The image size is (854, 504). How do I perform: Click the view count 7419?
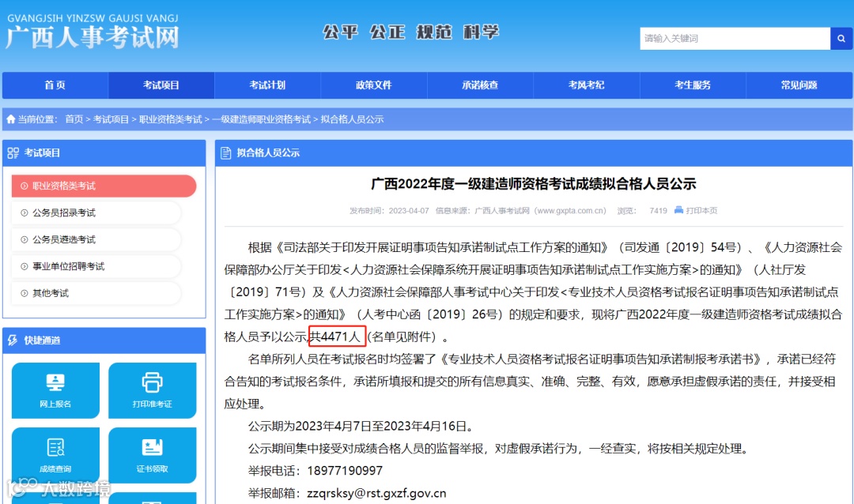pyautogui.click(x=658, y=211)
